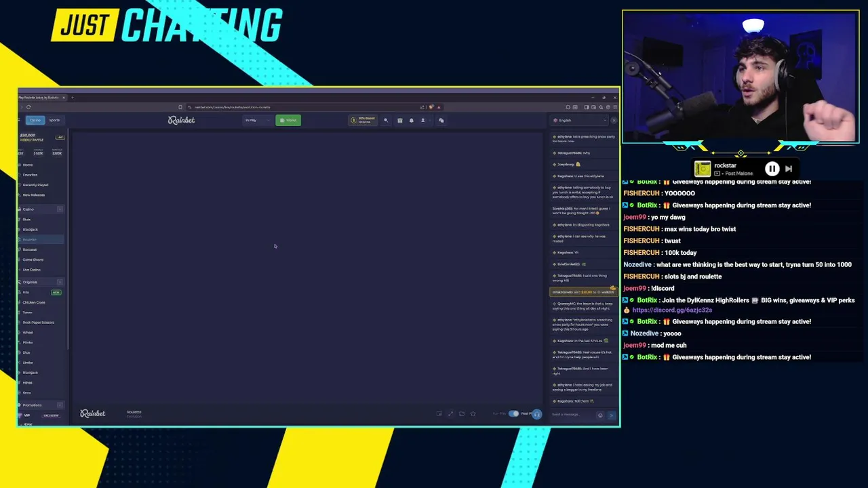868x488 pixels.
Task: Collapse the Originals section chevron
Action: pos(60,281)
